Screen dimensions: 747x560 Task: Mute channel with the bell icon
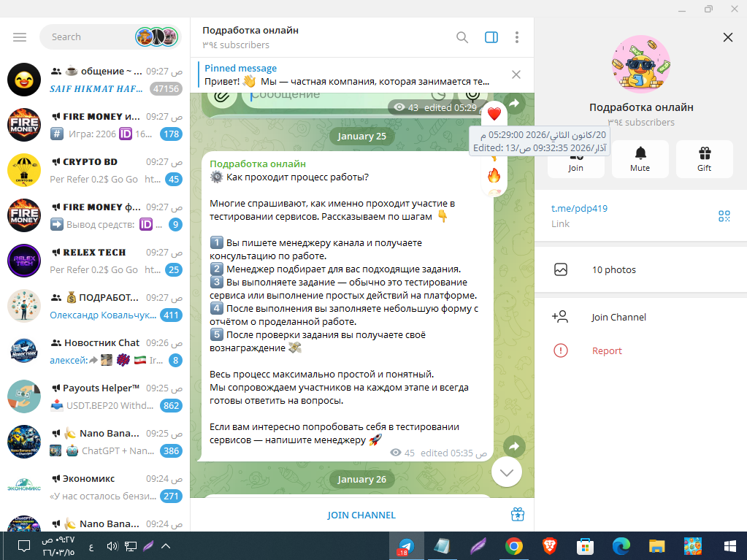point(640,159)
